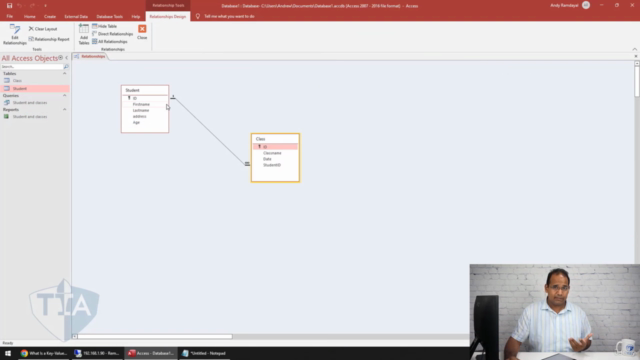Select the StudentID field in the Class table
The width and height of the screenshot is (640, 360).
(x=276, y=165)
